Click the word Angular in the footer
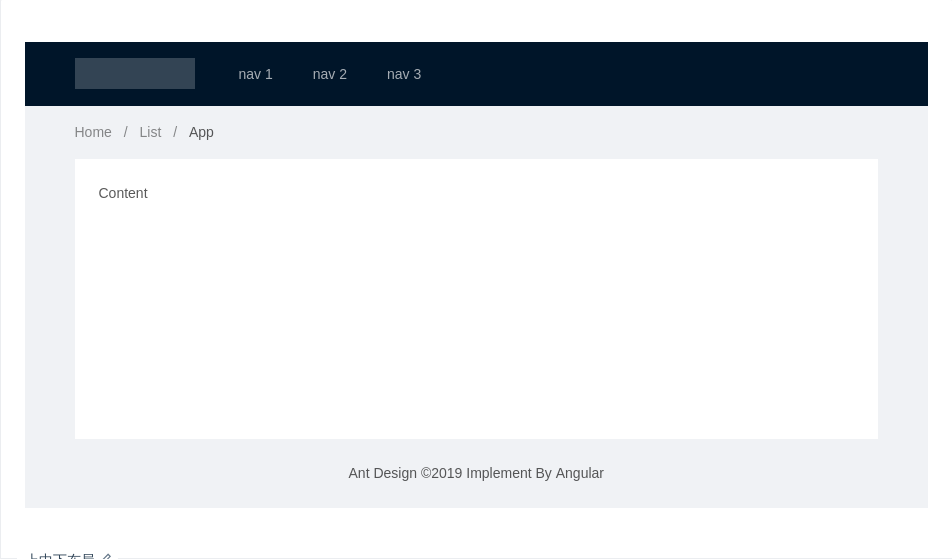This screenshot has width=952, height=559. (x=579, y=473)
